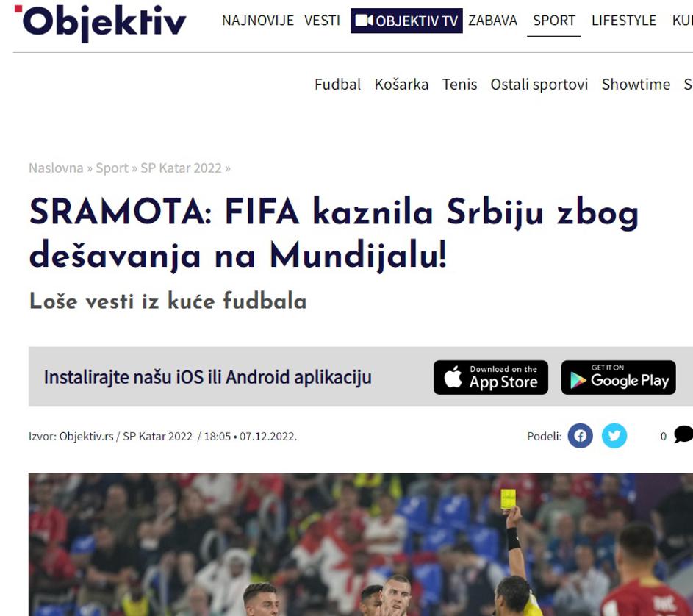Share article on Twitter icon
This screenshot has width=693, height=616.
614,436
